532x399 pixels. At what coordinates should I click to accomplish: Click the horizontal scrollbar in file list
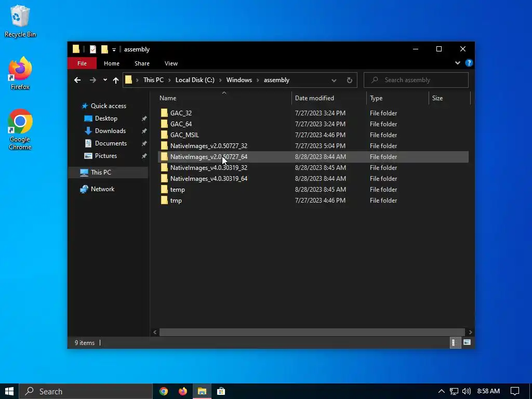312,332
